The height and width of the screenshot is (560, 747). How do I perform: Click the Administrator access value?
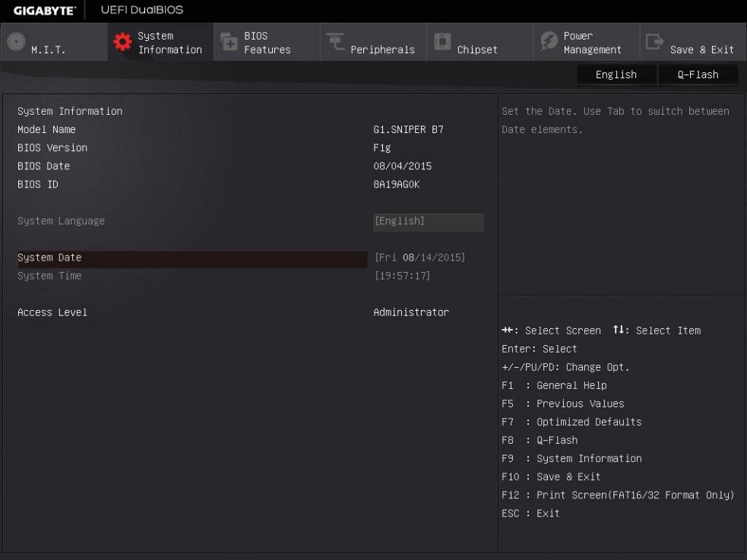pos(411,312)
